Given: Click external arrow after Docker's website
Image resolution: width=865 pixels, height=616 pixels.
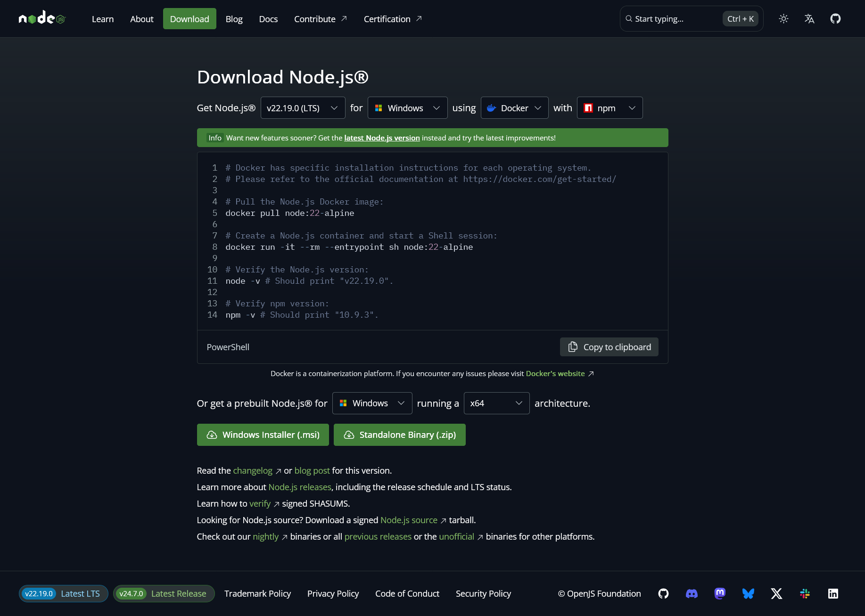Looking at the screenshot, I should pyautogui.click(x=591, y=374).
